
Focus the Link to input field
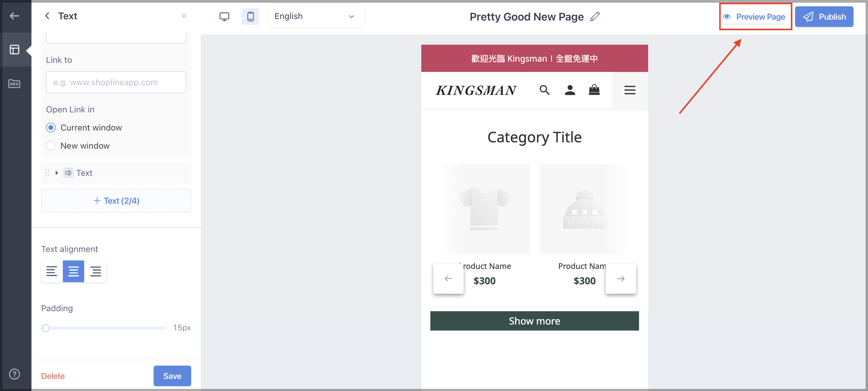(116, 82)
